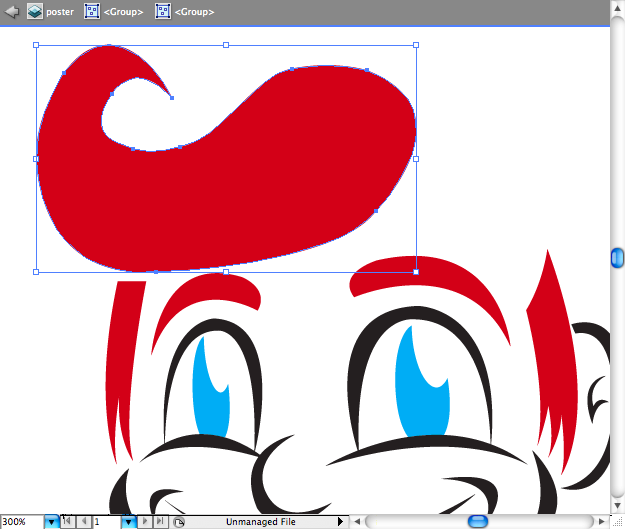This screenshot has height=529, width=625.
Task: Click the top-left bounding box handle
Action: click(36, 45)
